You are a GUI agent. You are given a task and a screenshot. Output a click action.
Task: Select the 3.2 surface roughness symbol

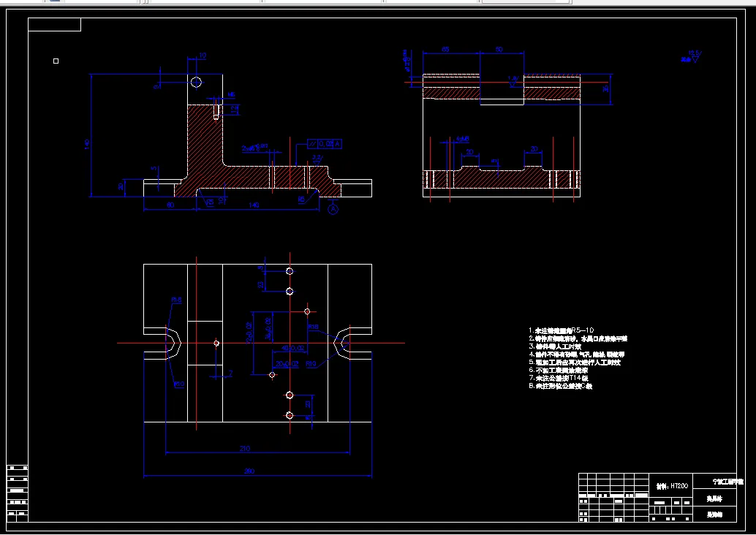[x=317, y=159]
